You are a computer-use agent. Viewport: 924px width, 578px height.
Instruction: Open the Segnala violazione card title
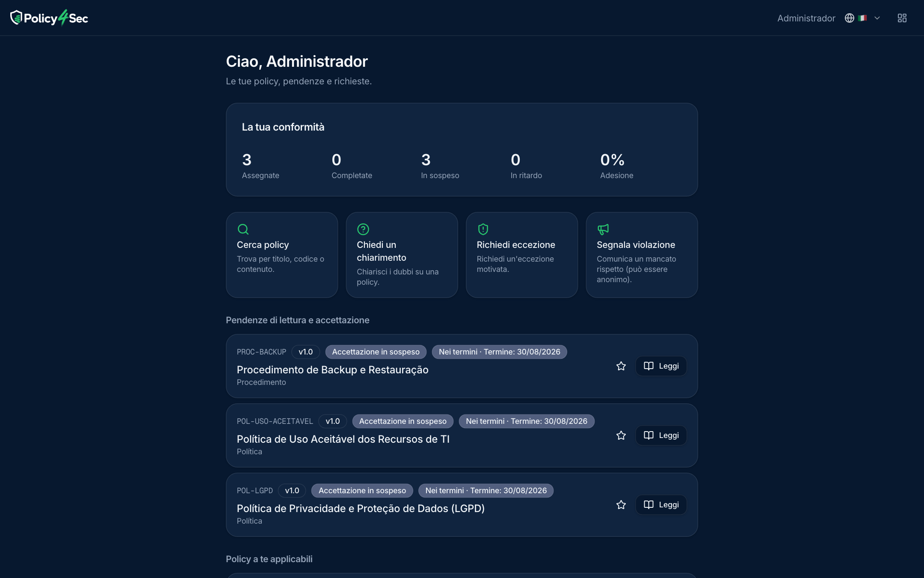636,245
